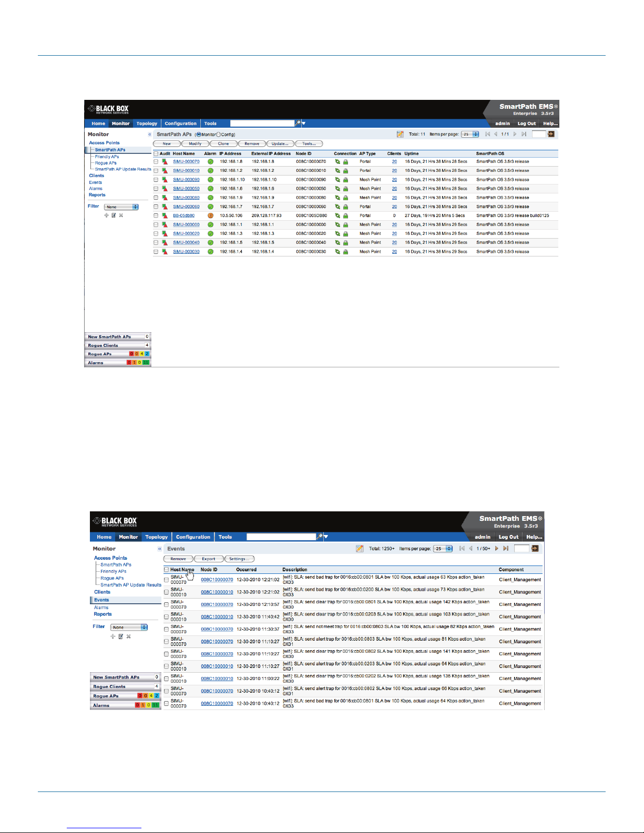Jump to the last page of the SmartPath APs list
The height and width of the screenshot is (833, 644).
524,134
